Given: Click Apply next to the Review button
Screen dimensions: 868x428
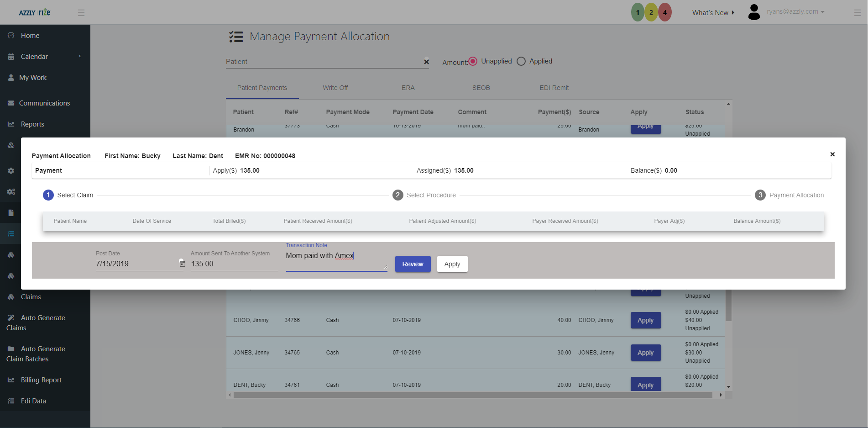Looking at the screenshot, I should coord(452,264).
